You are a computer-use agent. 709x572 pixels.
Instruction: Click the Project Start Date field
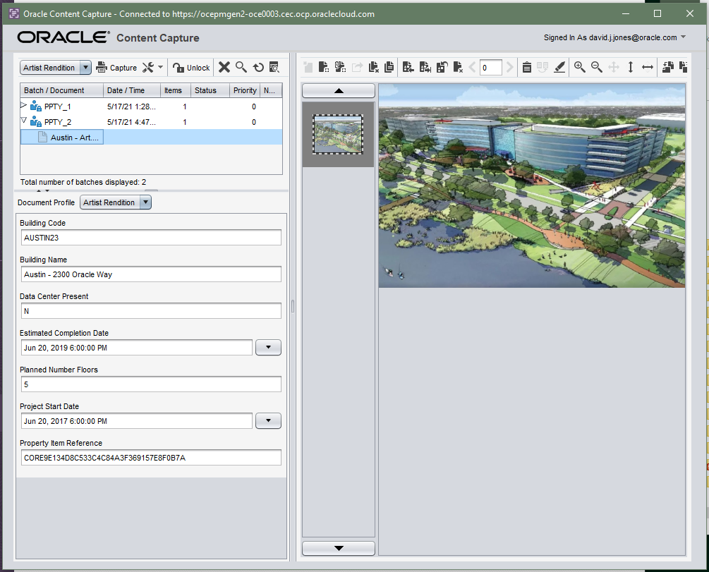(137, 421)
